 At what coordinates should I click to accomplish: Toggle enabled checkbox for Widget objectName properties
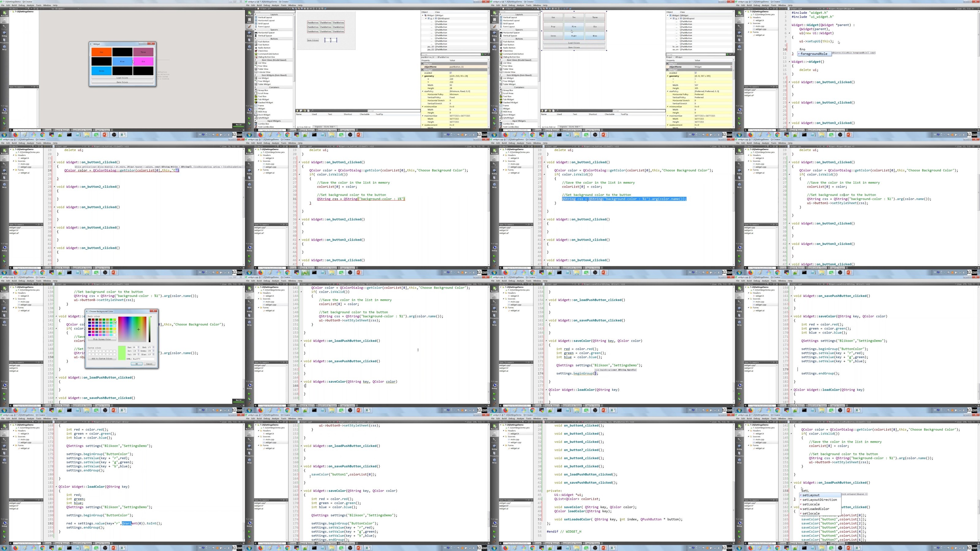[x=695, y=73]
